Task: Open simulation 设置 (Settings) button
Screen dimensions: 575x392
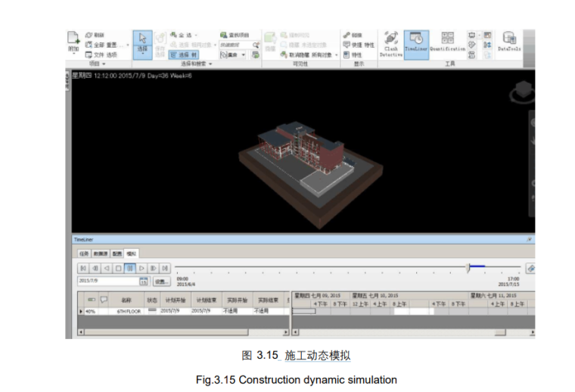Action: pyautogui.click(x=161, y=281)
